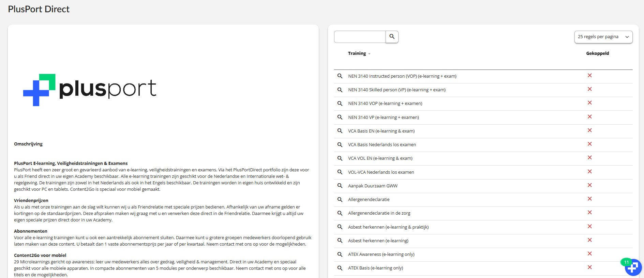Toggle Gekoppeld cross for NEN 3140 VP examen
644x278 pixels.
pos(589,117)
